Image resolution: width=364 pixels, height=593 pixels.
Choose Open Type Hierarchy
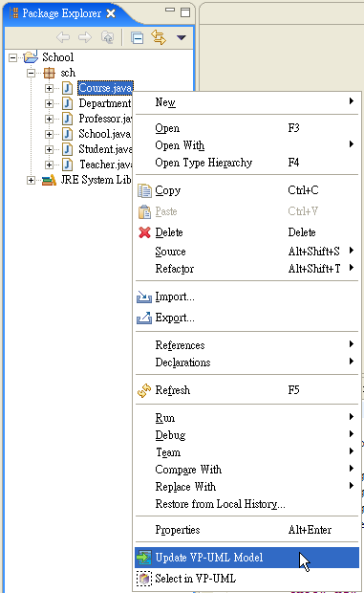pos(246,163)
